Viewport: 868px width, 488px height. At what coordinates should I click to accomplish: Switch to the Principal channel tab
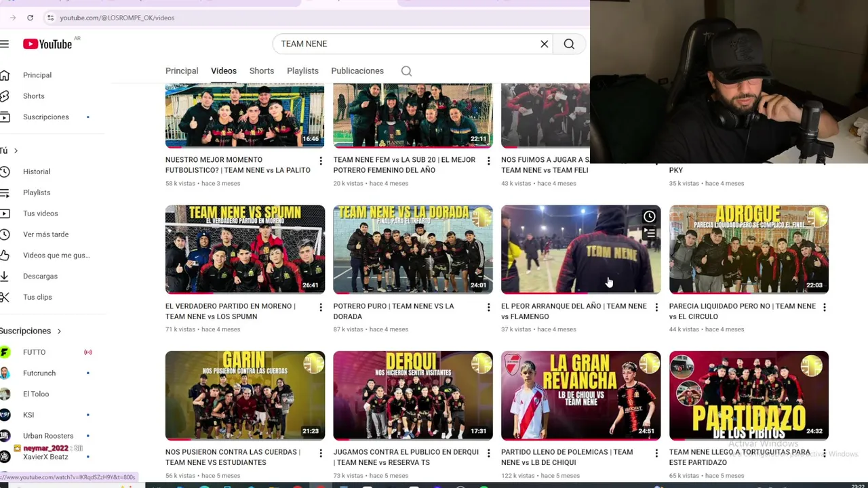182,71
